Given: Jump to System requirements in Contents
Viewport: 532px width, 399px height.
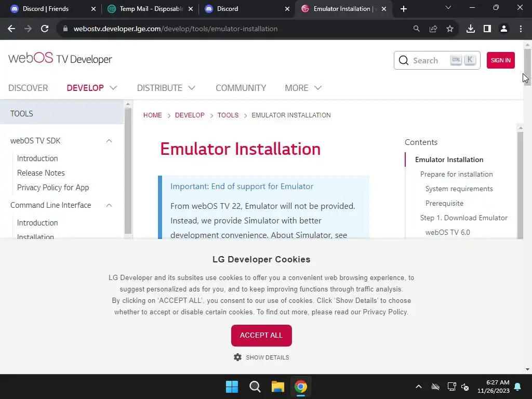Looking at the screenshot, I should pos(459,189).
